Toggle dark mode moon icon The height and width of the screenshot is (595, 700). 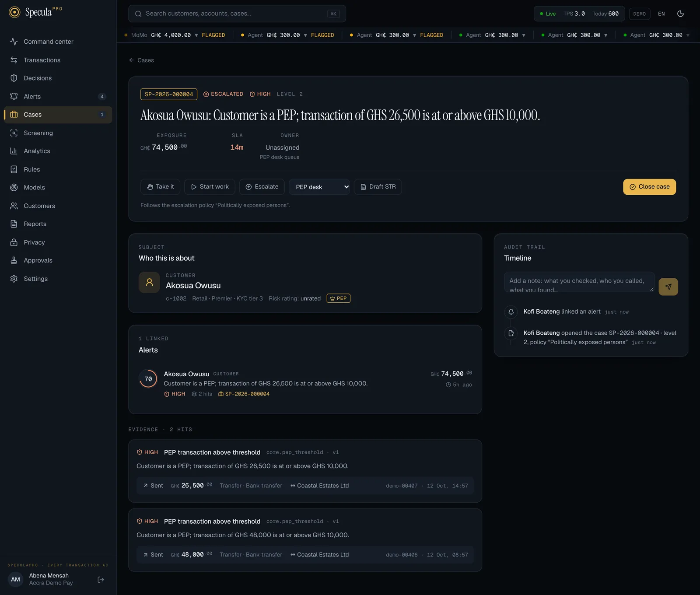(680, 14)
